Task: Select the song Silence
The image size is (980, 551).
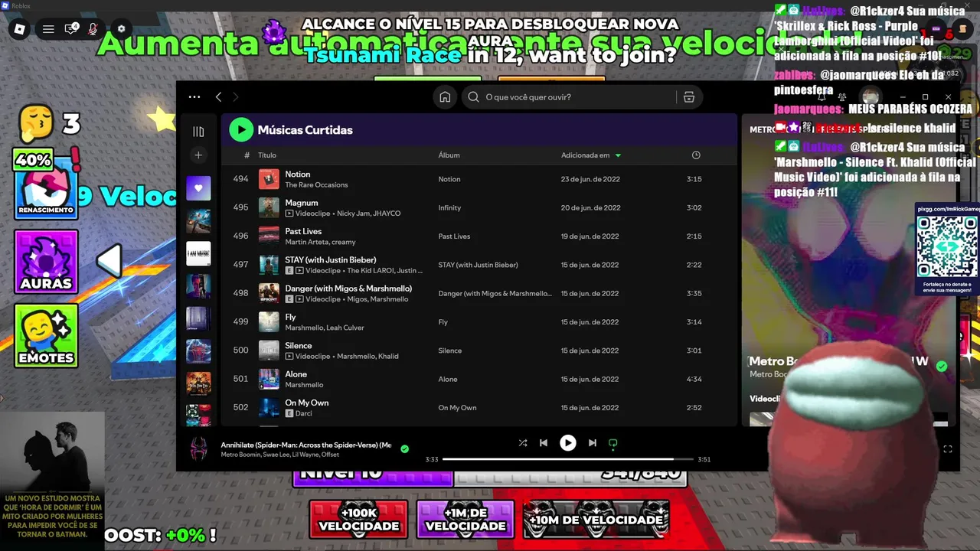Action: click(x=479, y=350)
